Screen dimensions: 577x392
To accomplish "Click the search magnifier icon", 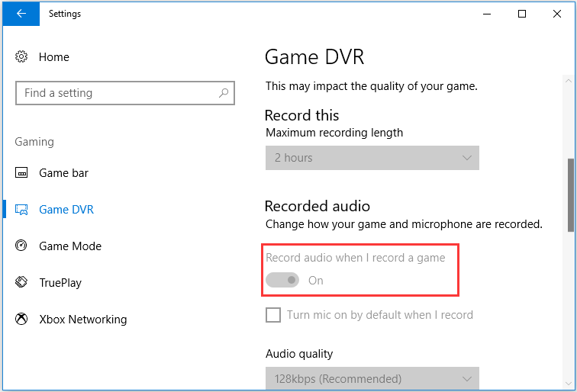I will (x=224, y=93).
